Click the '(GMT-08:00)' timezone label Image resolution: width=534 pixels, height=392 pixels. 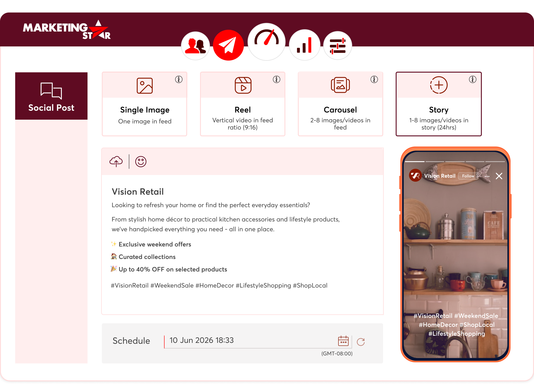coord(337,354)
